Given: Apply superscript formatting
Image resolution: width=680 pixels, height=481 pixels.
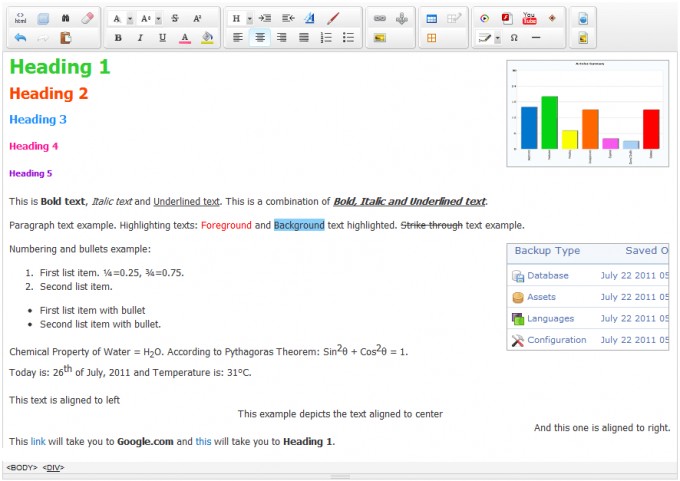Looking at the screenshot, I should pos(197,18).
